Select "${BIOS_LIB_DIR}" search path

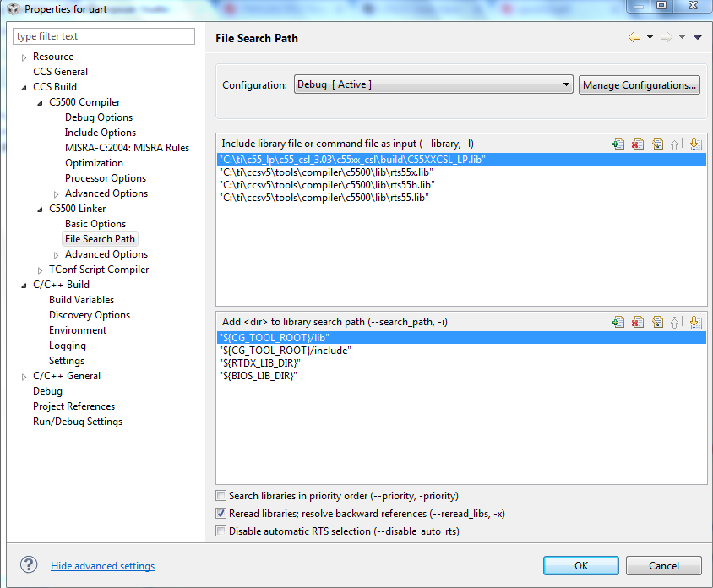tap(461, 376)
